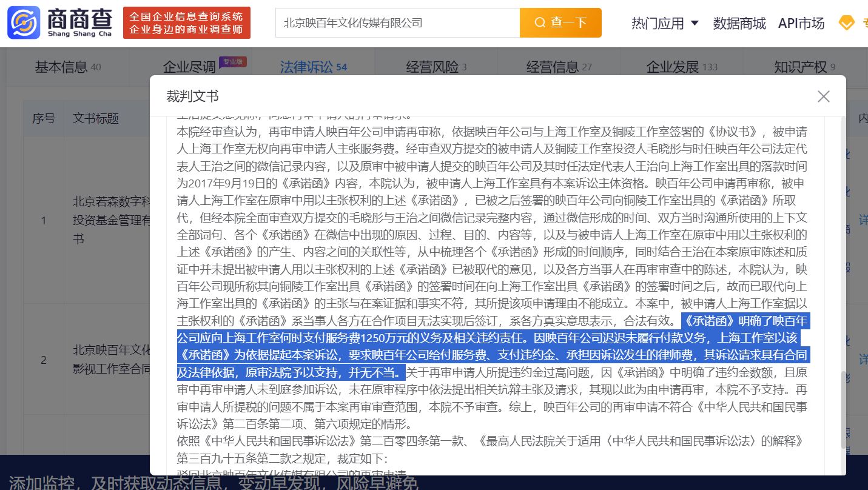Close the 裁判文书 dialog

coord(823,96)
